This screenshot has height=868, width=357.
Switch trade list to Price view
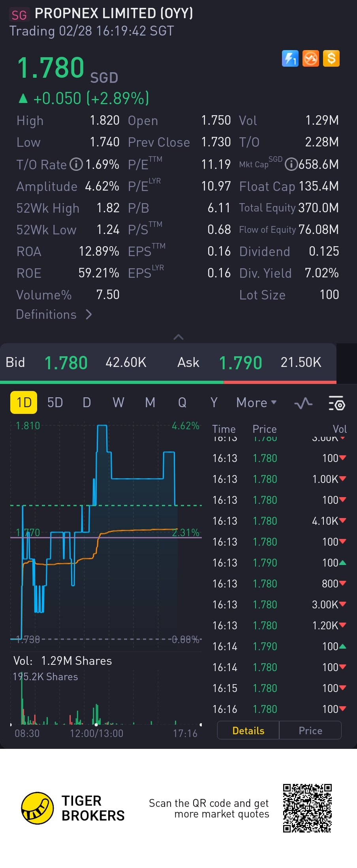310,731
